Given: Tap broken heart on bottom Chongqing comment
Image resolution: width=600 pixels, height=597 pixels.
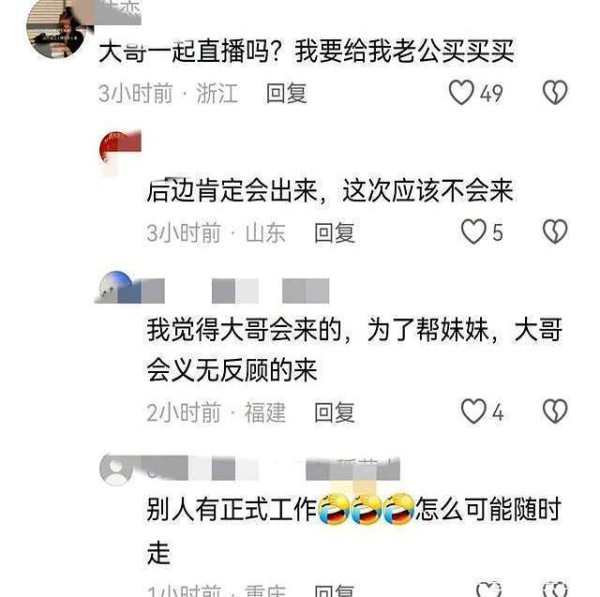Looking at the screenshot, I should tap(555, 589).
